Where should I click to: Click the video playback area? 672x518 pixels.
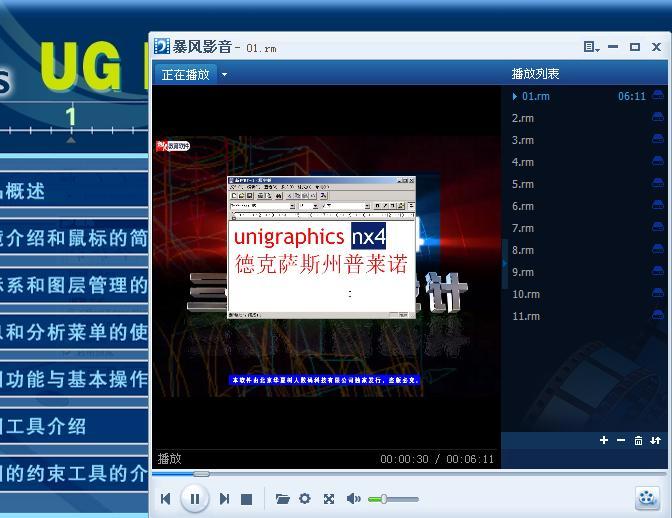click(327, 267)
